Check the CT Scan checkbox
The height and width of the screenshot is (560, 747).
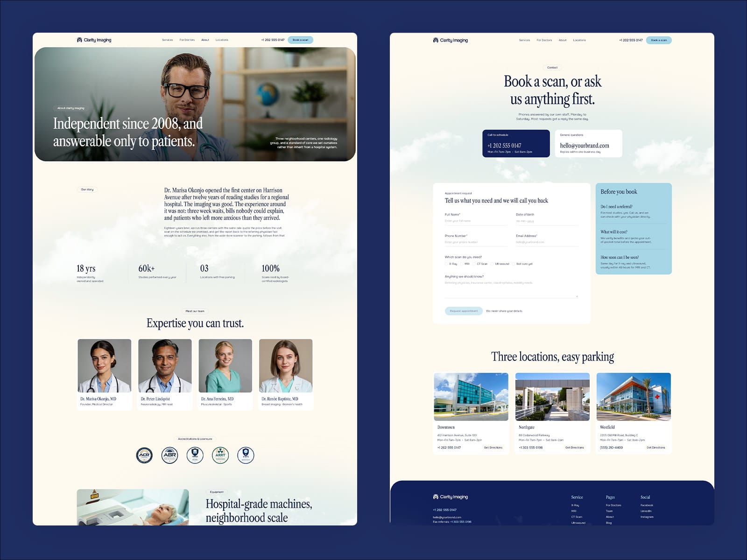coord(474,264)
